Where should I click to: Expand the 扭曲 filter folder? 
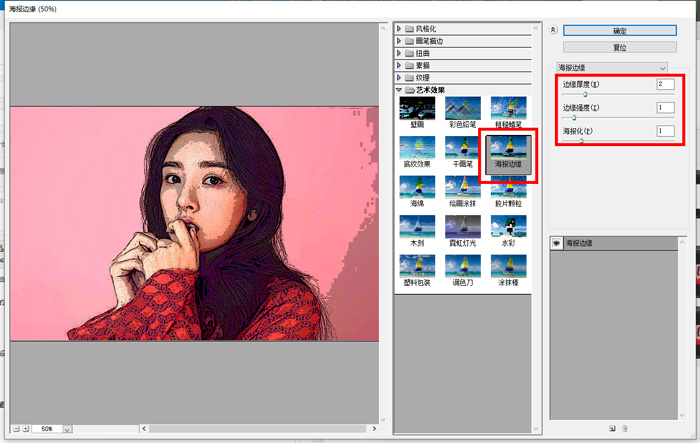399,53
